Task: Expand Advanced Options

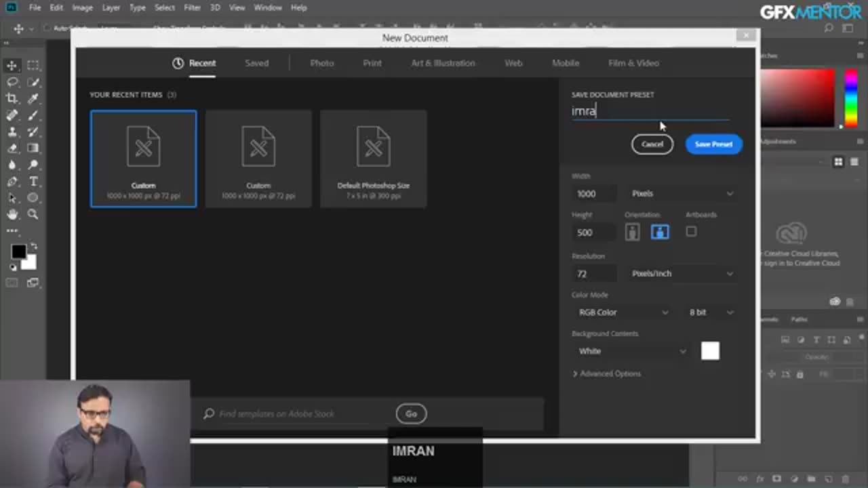Action: tap(606, 373)
